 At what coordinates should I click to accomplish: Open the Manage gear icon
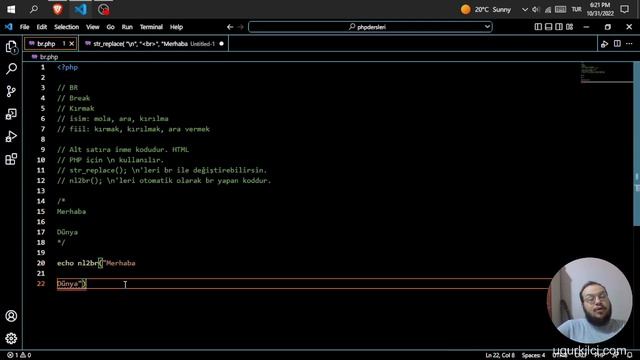(x=11, y=338)
